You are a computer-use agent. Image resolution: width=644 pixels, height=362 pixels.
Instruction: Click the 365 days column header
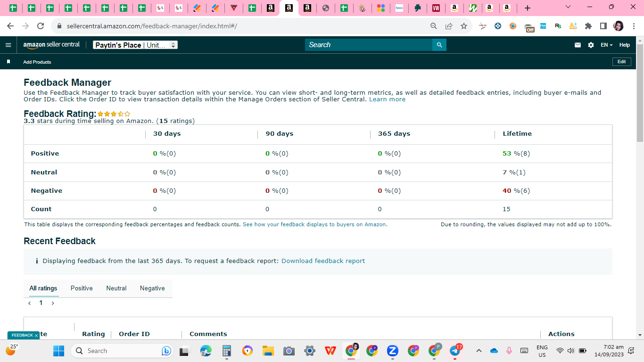click(394, 133)
